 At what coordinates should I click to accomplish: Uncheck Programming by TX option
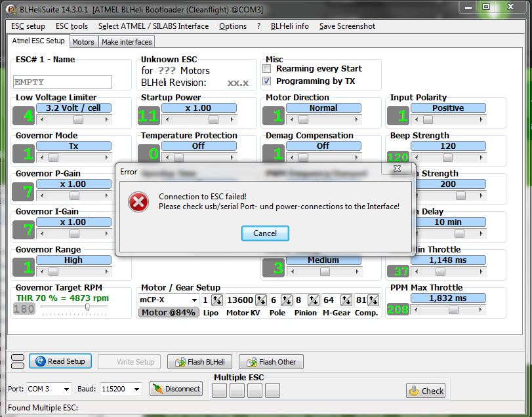[267, 81]
